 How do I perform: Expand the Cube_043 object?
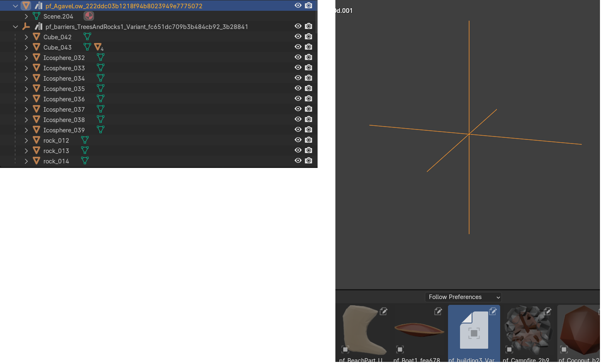[x=26, y=47]
